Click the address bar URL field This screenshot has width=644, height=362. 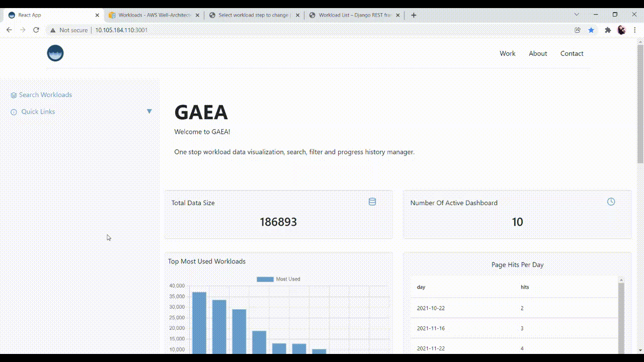(312, 30)
